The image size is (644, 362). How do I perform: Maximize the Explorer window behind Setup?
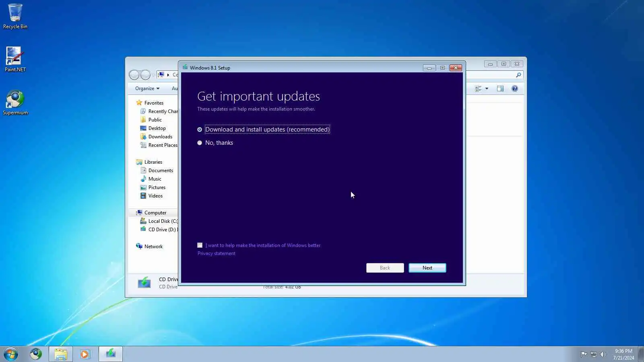point(504,64)
